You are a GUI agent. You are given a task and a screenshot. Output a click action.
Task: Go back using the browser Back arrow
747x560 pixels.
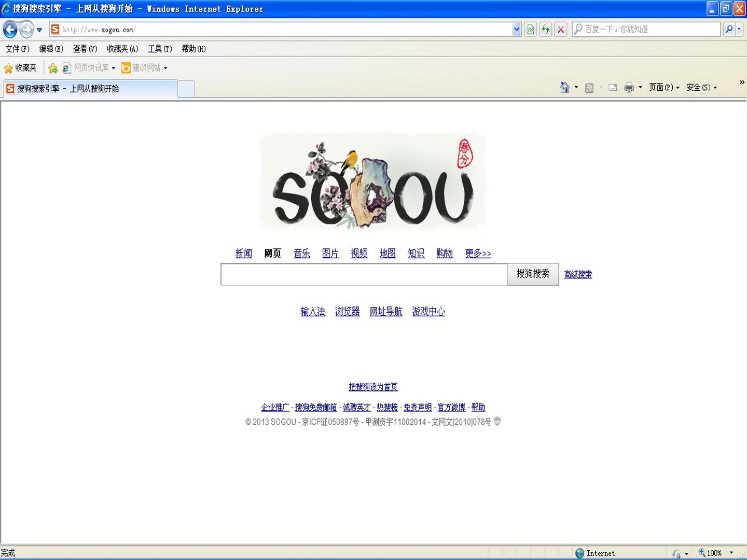tap(10, 30)
